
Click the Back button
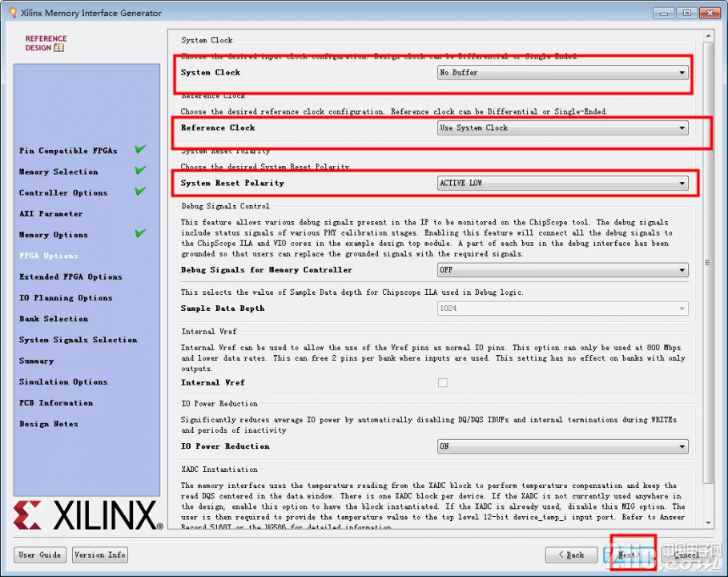[x=571, y=555]
